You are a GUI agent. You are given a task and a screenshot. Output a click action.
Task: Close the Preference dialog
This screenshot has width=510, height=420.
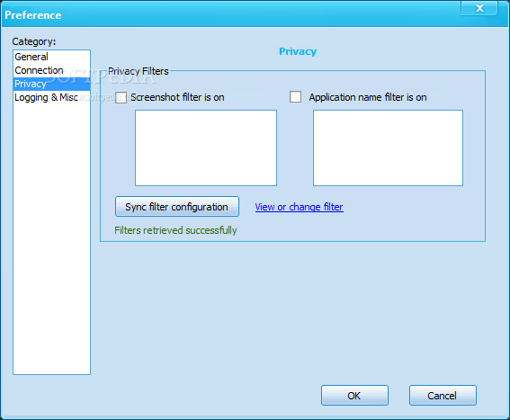point(479,8)
